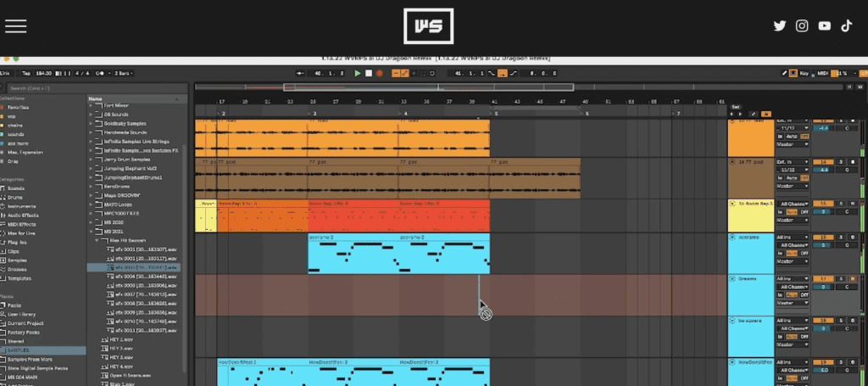Solo track 15 with the S button
The height and width of the screenshot is (386, 868).
(840, 204)
